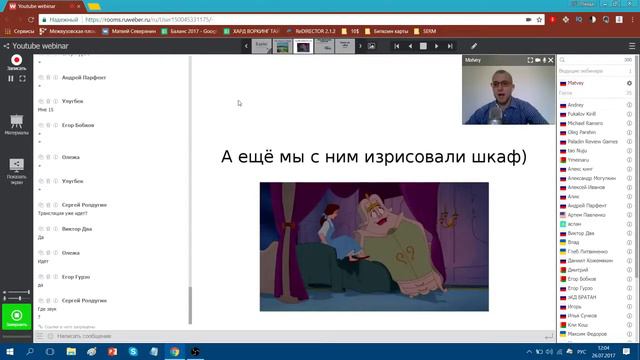Open info icon for Fukalov Kirill
This screenshot has height=360, width=640.
[629, 114]
